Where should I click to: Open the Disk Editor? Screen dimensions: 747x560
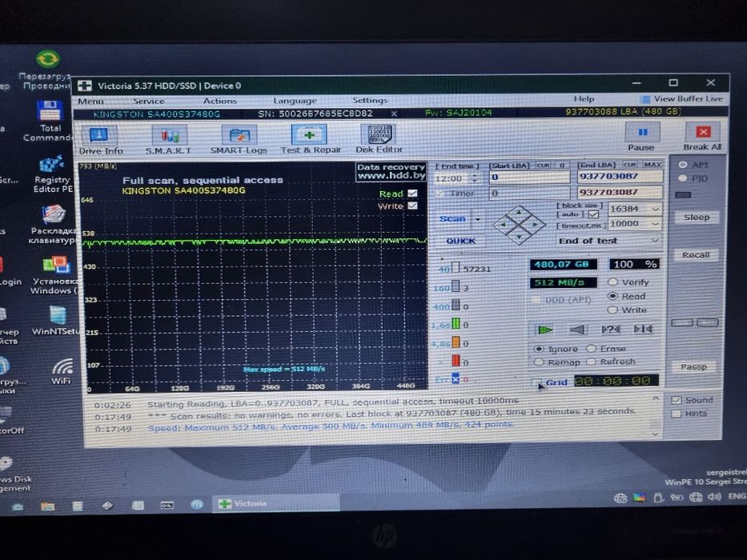point(379,139)
